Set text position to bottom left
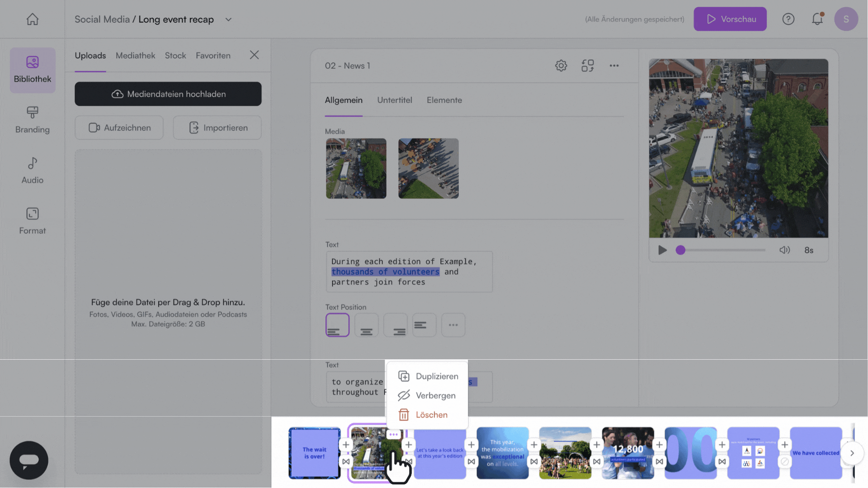The height and width of the screenshot is (488, 868). [x=337, y=325]
